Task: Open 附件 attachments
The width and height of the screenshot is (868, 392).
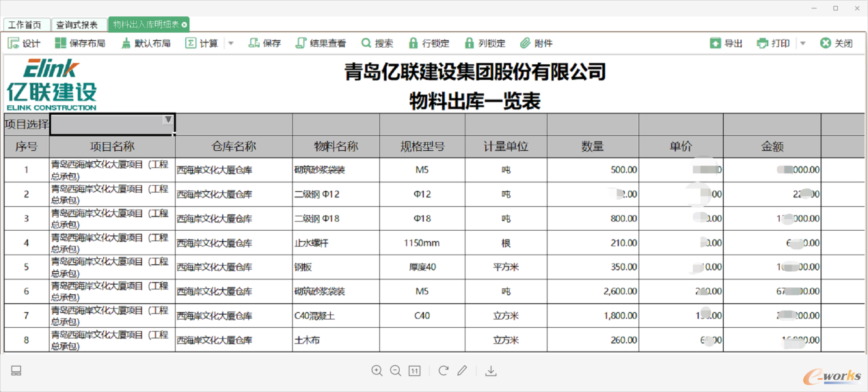Action: pos(536,43)
